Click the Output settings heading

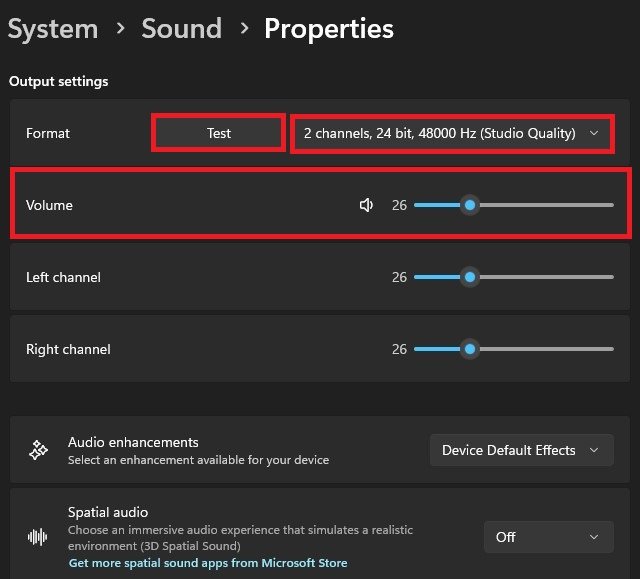59,82
